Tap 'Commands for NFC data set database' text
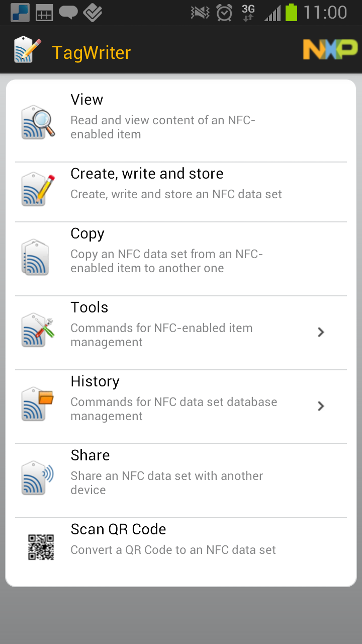The width and height of the screenshot is (362, 644). 174,409
